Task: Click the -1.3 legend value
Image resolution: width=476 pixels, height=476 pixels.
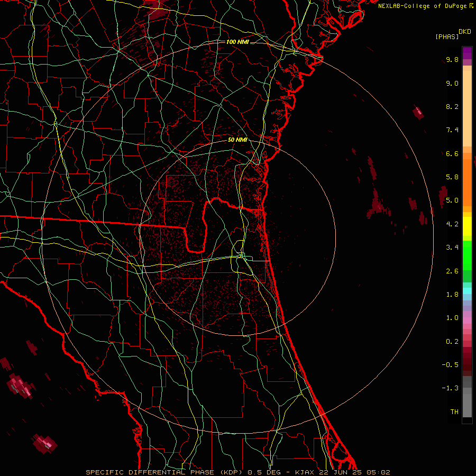Action: coord(450,388)
